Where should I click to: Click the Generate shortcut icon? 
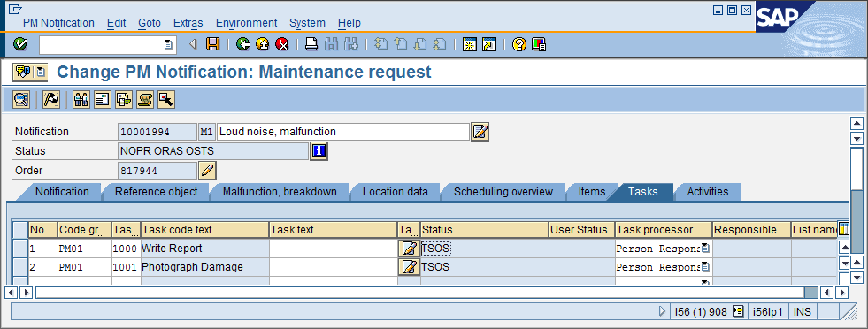coord(489,44)
